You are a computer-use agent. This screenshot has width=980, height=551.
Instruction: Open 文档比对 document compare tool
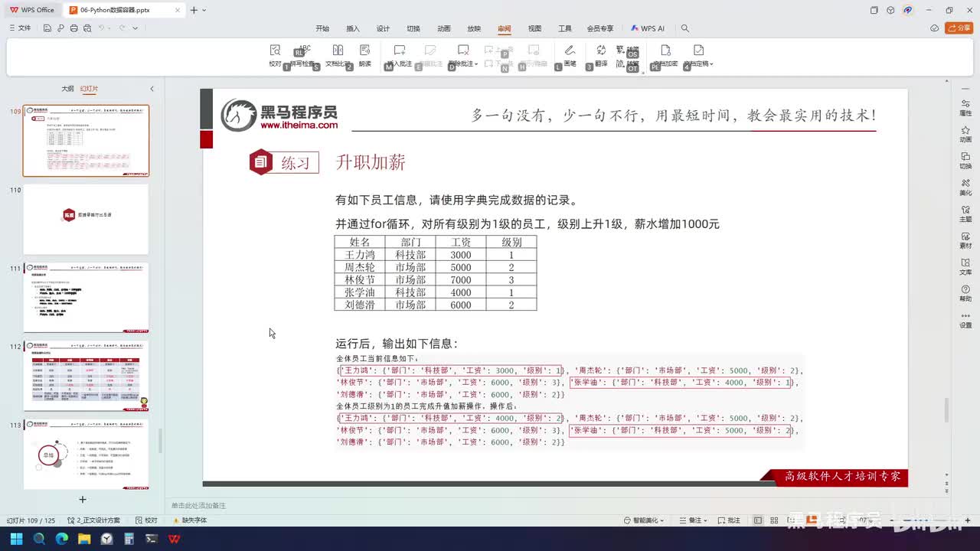point(338,55)
